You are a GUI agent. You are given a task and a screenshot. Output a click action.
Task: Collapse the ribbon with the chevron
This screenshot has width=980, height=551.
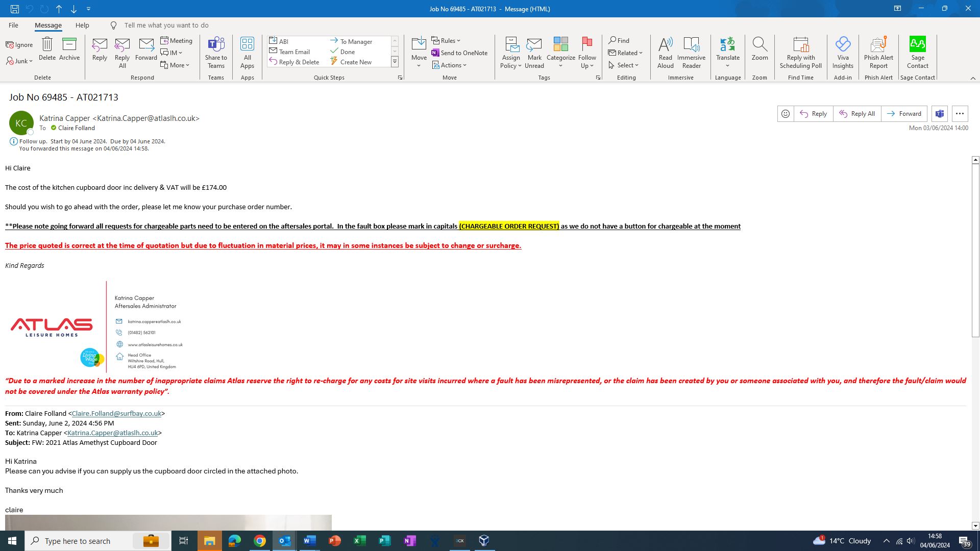coord(973,78)
